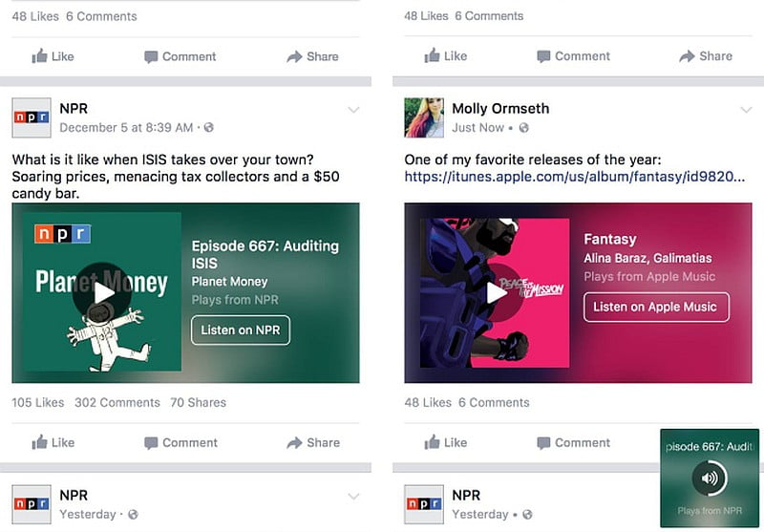This screenshot has width=764, height=532.
Task: Comment on the NPR Auditing ISIS post
Action: pos(180,442)
